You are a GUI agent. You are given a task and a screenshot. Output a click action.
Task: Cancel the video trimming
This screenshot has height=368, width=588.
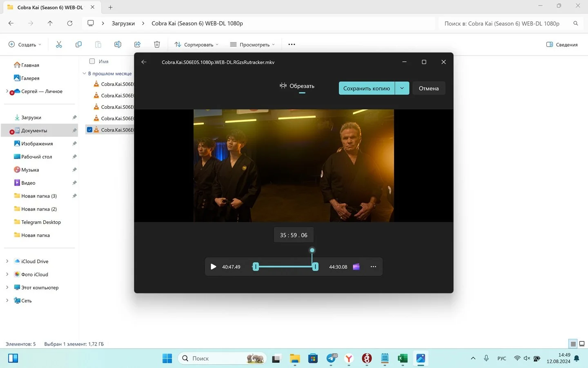point(429,88)
